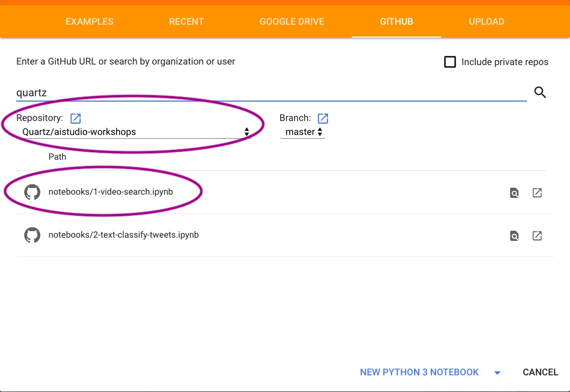The width and height of the screenshot is (570, 392).
Task: Click GitHub logo beside 2-text-classify-tweets.ipynb
Action: point(32,236)
